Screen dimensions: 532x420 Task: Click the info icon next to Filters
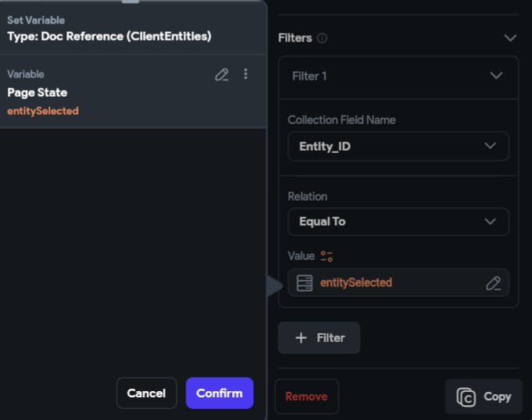(322, 38)
